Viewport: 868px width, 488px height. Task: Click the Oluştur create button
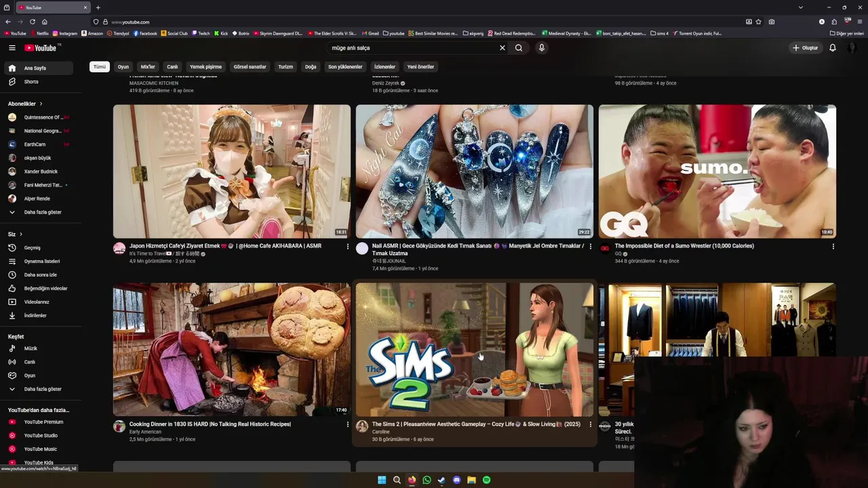pyautogui.click(x=806, y=47)
